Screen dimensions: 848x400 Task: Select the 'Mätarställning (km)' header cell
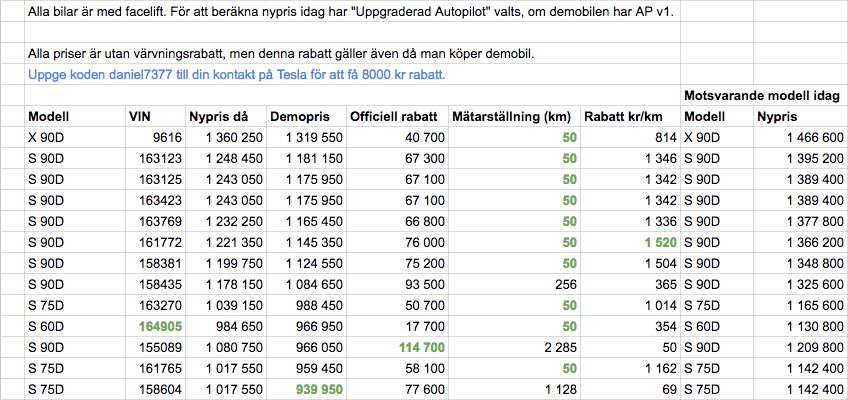pos(514,117)
